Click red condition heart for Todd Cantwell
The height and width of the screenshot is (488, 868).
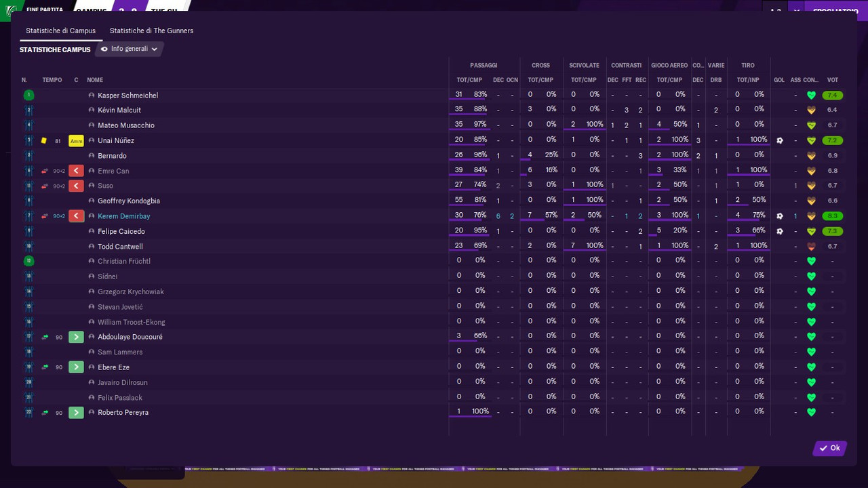click(811, 247)
